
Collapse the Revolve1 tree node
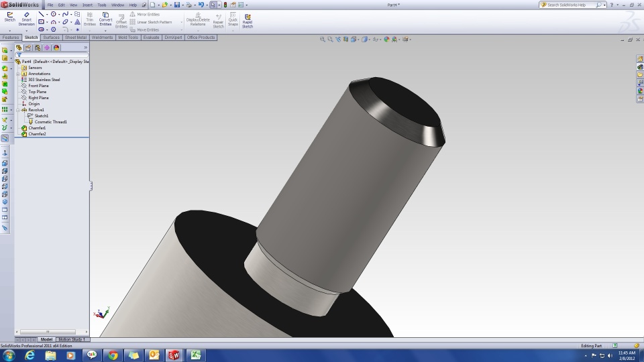(x=18, y=110)
